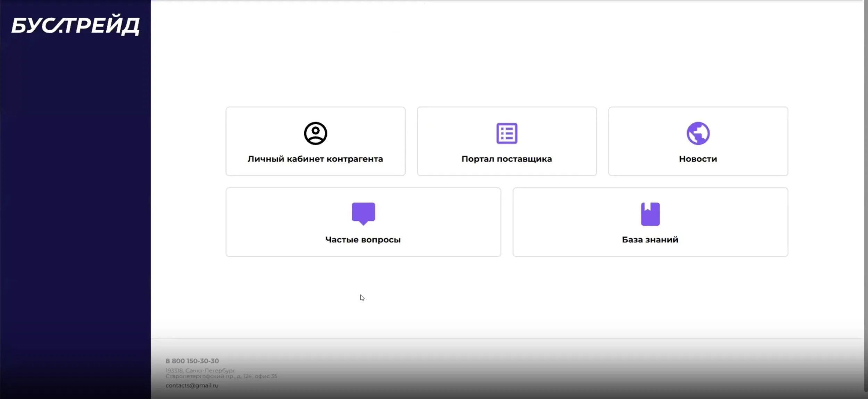Click contacts@gmail.ru email in footer
Screen dimensions: 868x399
[x=192, y=385]
